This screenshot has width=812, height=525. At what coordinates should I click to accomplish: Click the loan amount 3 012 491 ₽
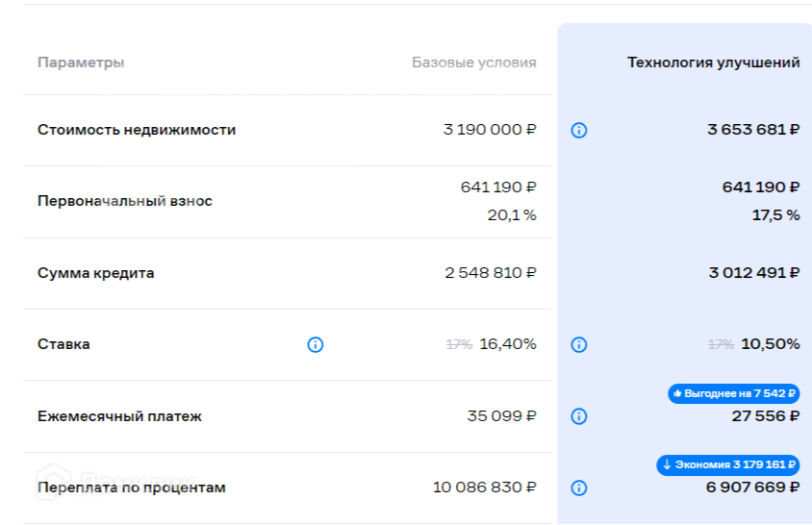pyautogui.click(x=753, y=273)
